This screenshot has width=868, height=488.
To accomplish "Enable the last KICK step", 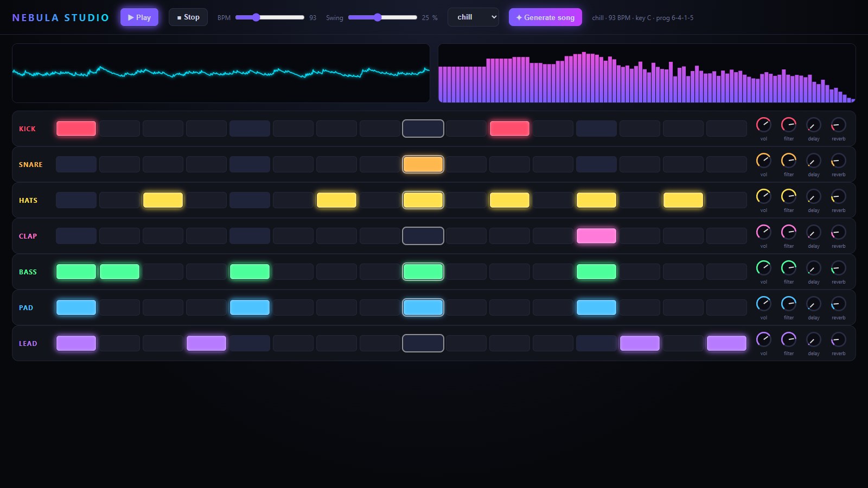I will 726,129.
